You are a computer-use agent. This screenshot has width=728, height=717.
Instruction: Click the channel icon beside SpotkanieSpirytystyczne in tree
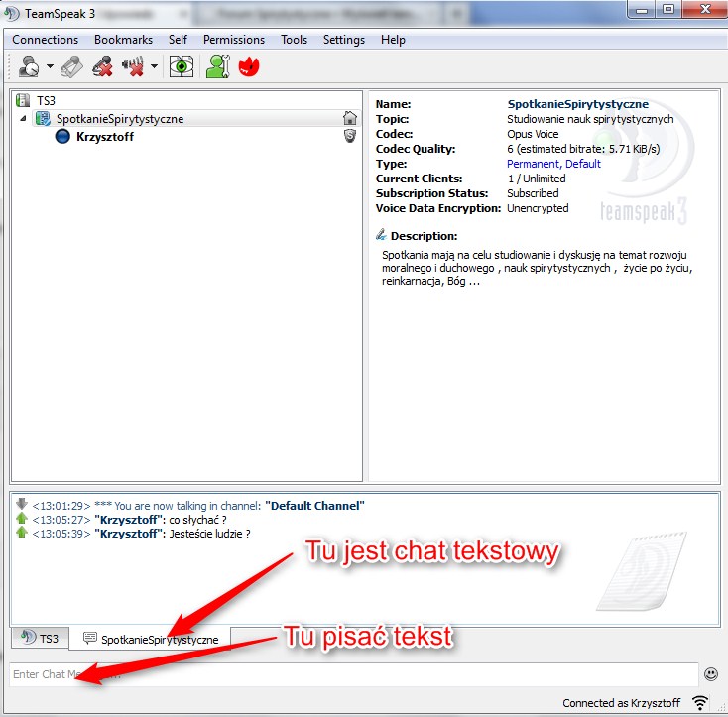[44, 119]
